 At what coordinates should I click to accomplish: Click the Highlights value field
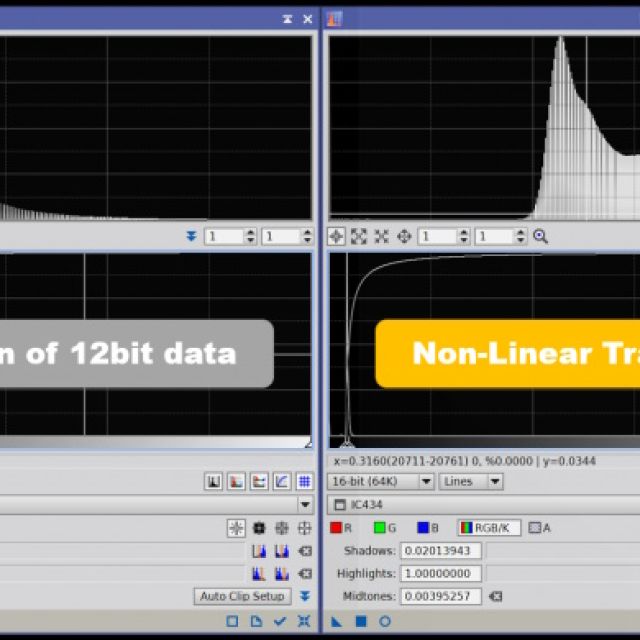[x=441, y=573]
